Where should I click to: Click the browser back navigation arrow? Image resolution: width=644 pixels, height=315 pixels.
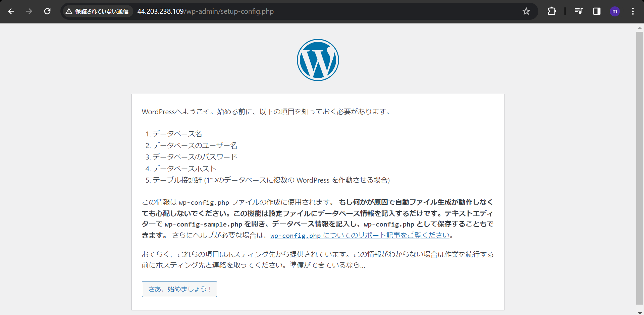(x=11, y=11)
